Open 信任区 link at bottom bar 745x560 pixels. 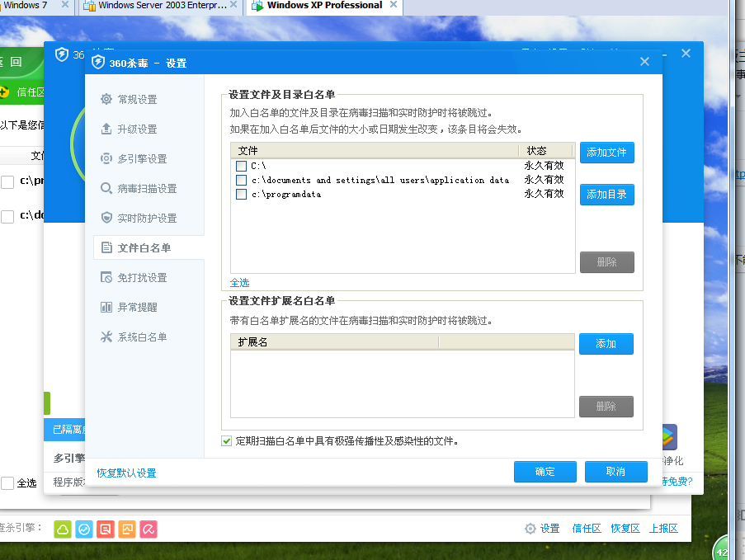587,528
